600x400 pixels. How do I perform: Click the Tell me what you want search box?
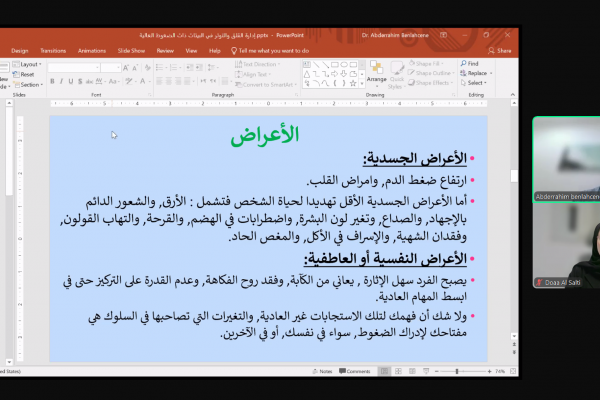(273, 49)
